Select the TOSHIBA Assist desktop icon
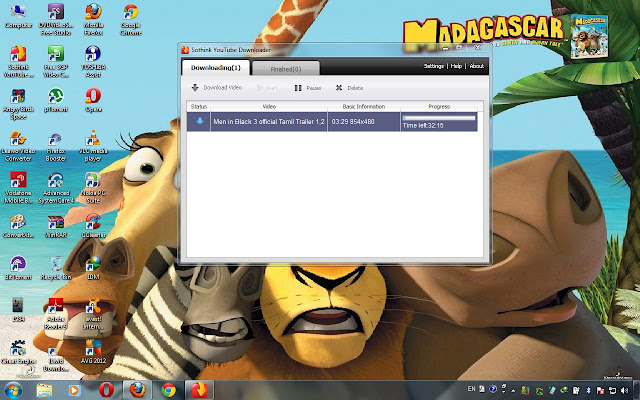Viewport: 640px width, 400px height. 93,62
